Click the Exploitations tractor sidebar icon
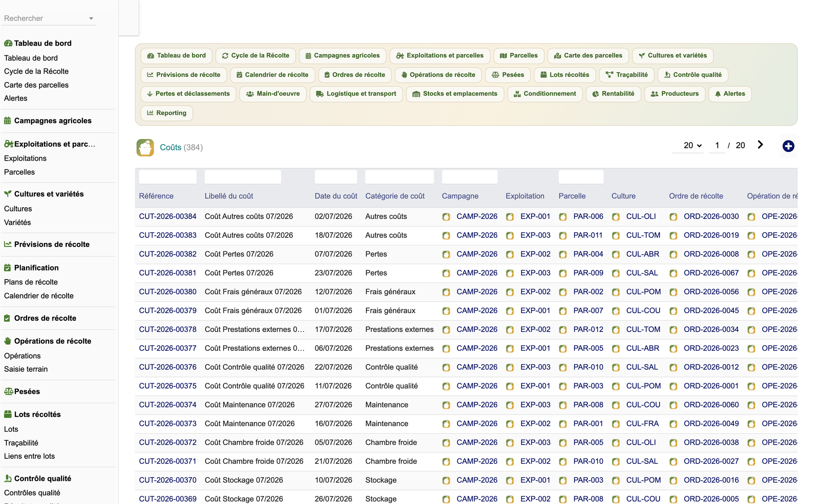The height and width of the screenshot is (504, 815). tap(8, 144)
